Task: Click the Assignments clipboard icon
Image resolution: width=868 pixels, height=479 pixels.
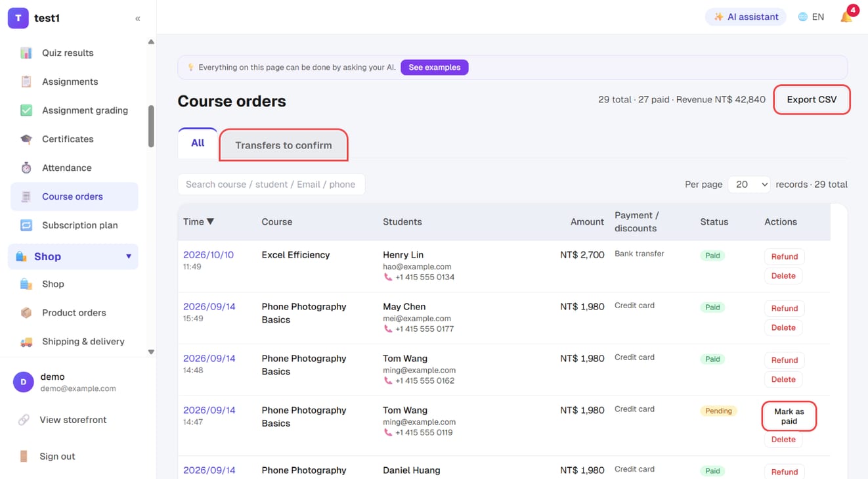Action: coord(26,81)
